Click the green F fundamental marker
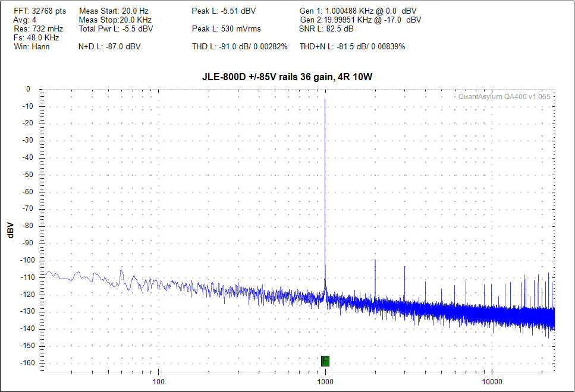This screenshot has height=392, width=575. tap(325, 361)
